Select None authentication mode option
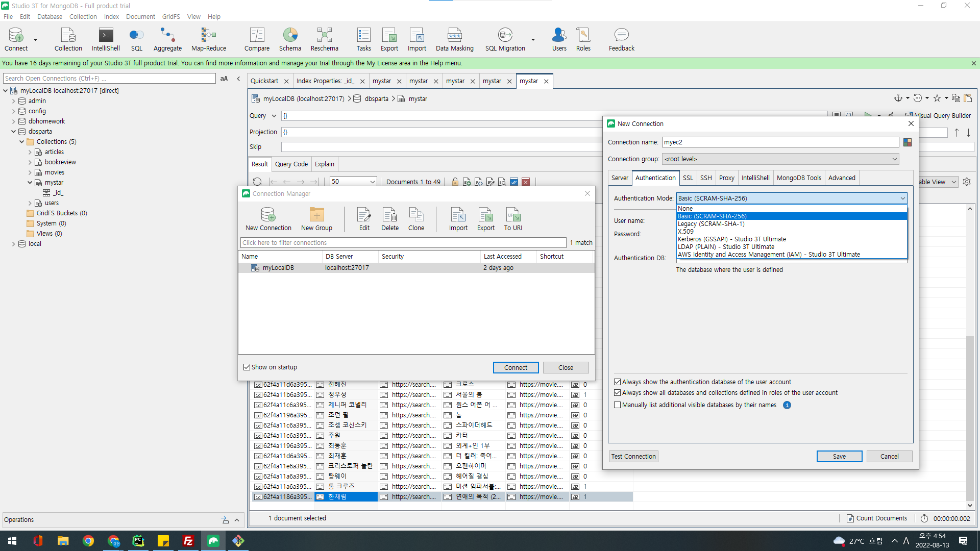This screenshot has height=551, width=980. tap(791, 209)
